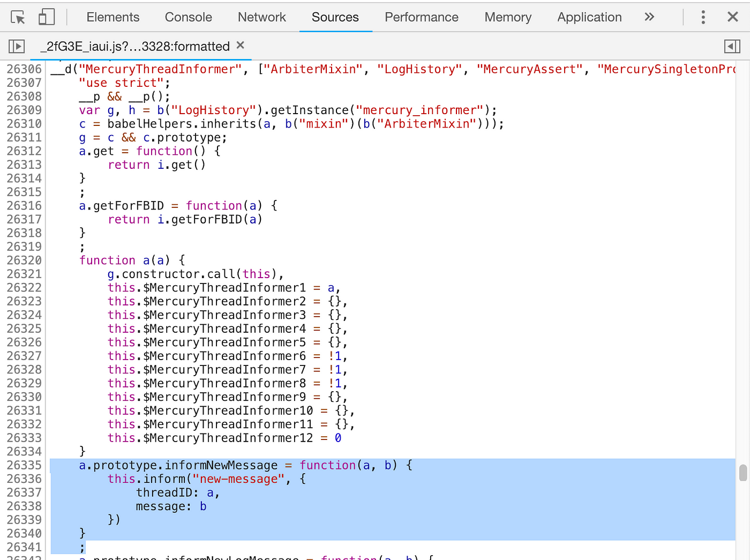Viewport: 750px width, 560px height.
Task: Expand more DevTools tabs chevron
Action: 649,17
